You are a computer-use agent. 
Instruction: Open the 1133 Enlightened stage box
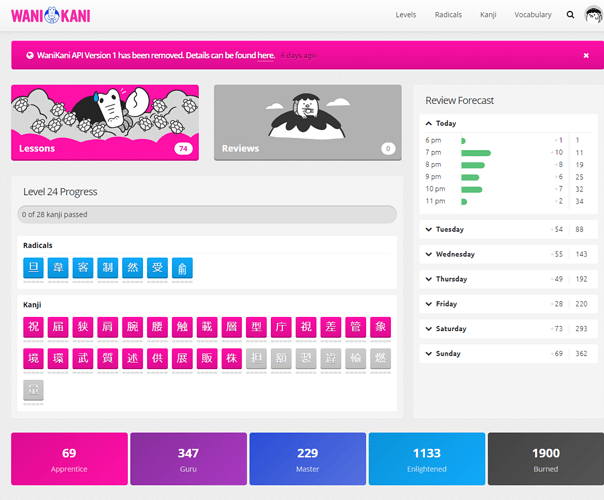[x=427, y=459]
